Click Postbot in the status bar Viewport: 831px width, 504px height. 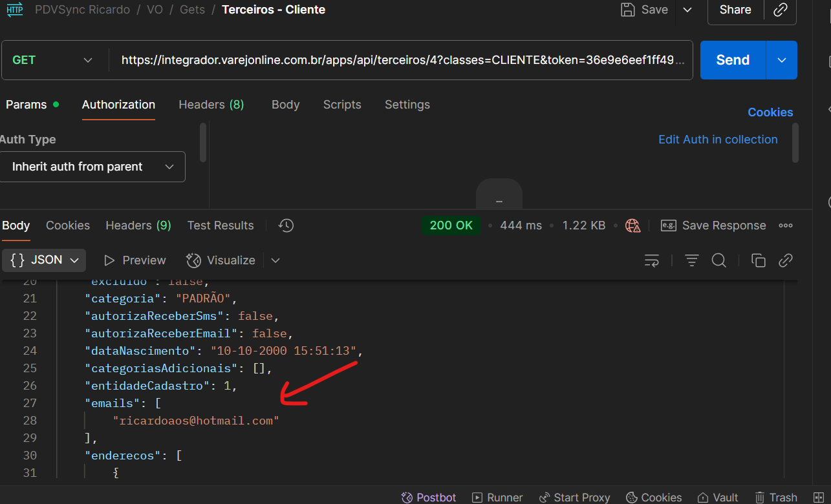tap(429, 497)
